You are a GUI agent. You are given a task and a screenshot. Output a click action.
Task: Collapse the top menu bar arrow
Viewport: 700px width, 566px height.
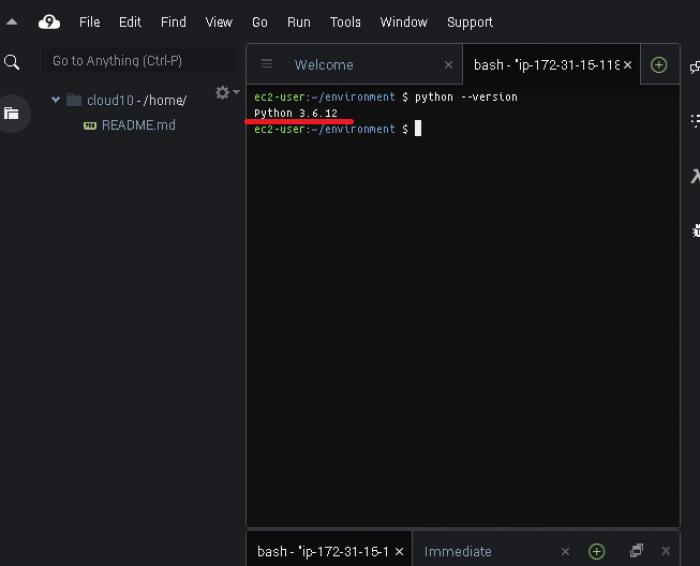pos(12,22)
